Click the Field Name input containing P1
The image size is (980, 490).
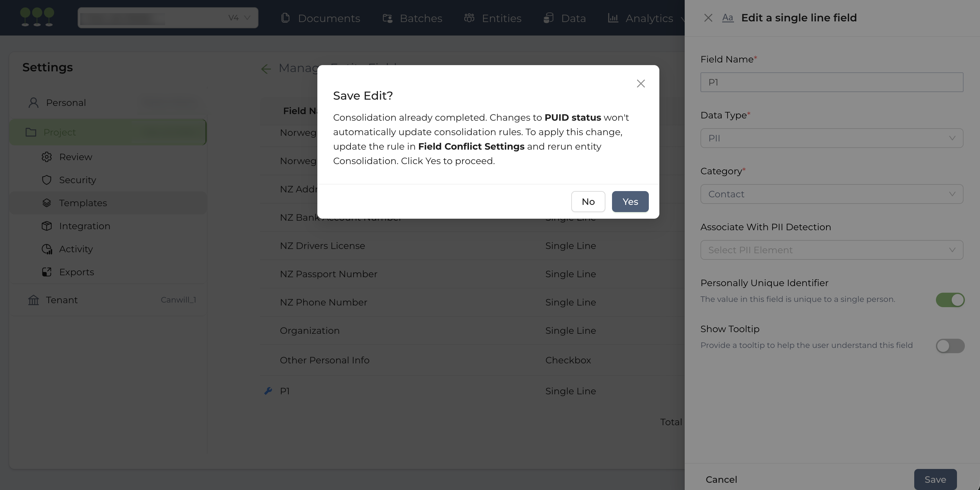pos(832,82)
